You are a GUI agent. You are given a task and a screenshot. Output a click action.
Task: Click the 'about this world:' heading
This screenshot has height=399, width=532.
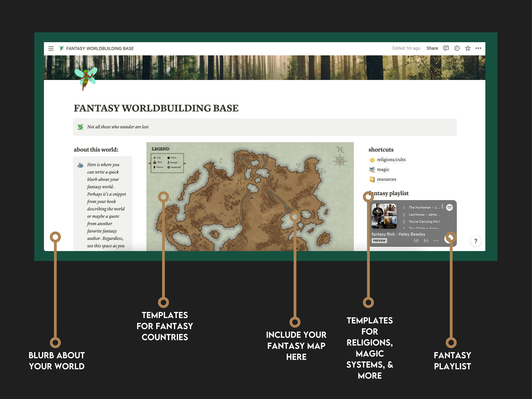[96, 150]
